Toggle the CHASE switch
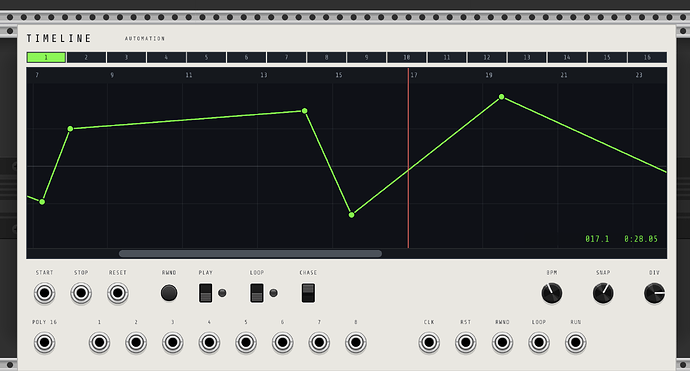The height and width of the screenshot is (371, 690). (308, 293)
